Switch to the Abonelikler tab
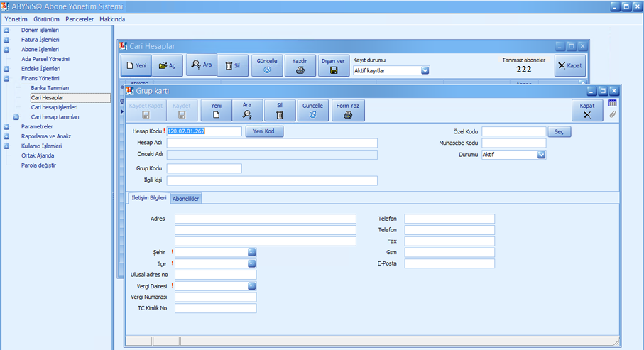The height and width of the screenshot is (350, 644). 186,199
